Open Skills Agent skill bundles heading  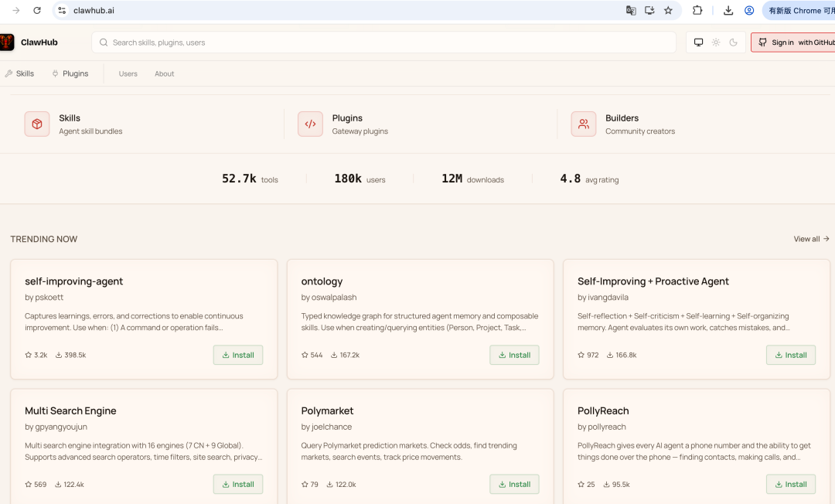70,118
